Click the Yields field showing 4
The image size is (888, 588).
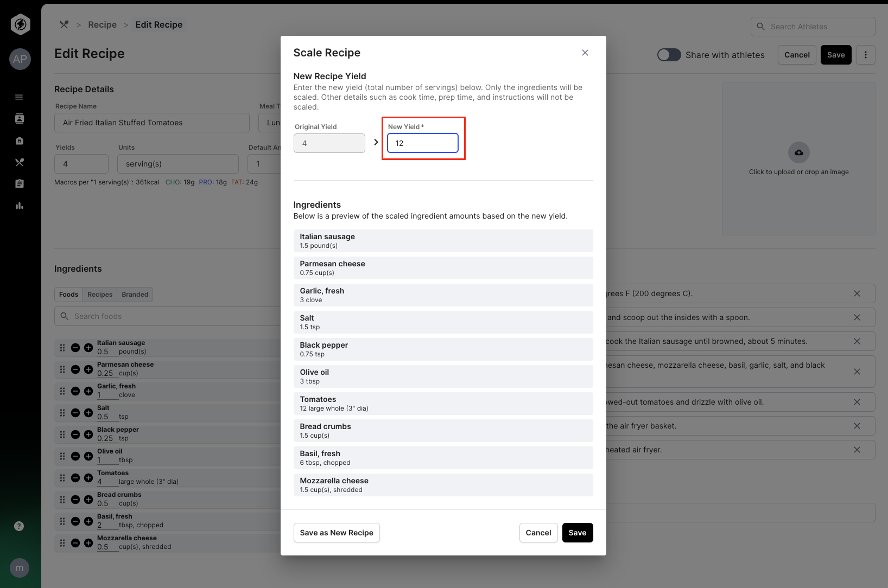81,164
